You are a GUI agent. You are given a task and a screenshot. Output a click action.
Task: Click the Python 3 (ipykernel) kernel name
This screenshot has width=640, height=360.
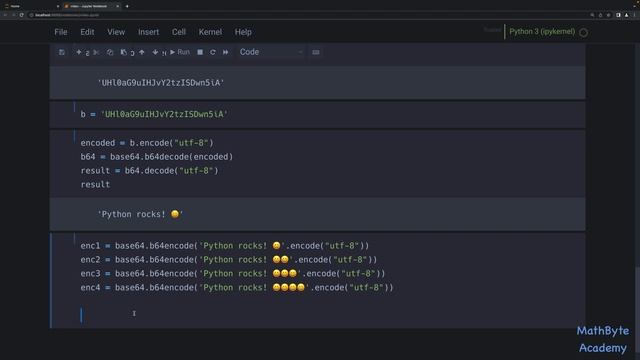pos(542,31)
